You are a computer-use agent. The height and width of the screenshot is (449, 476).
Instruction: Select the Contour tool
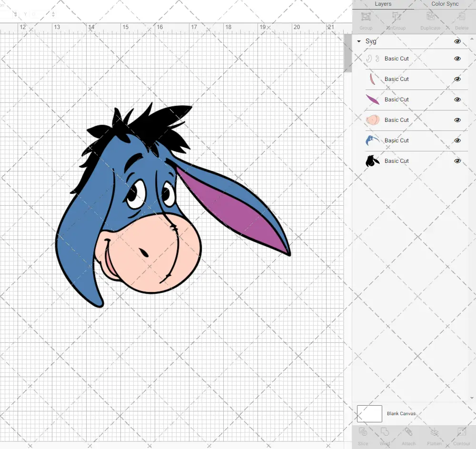pyautogui.click(x=461, y=432)
